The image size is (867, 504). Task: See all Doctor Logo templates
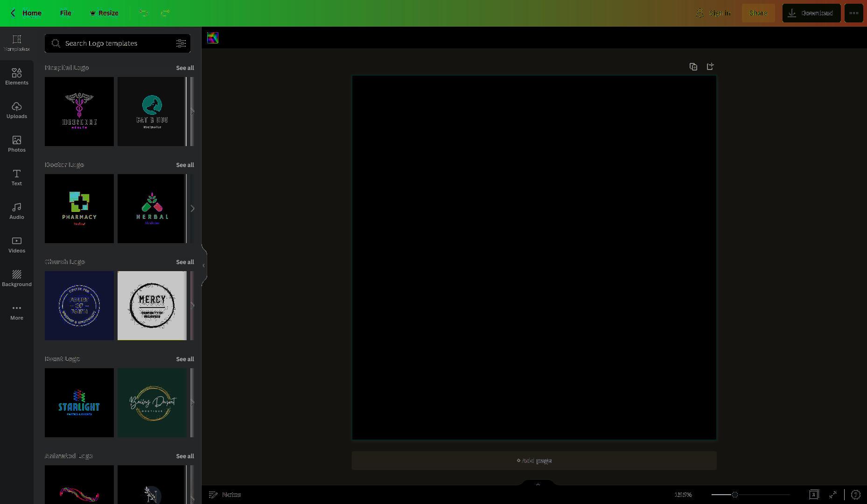[x=185, y=165]
